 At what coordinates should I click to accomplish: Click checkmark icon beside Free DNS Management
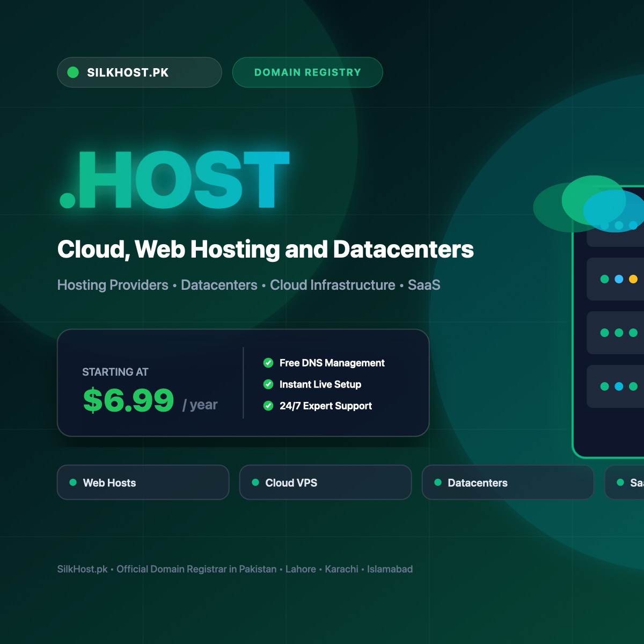coord(268,363)
